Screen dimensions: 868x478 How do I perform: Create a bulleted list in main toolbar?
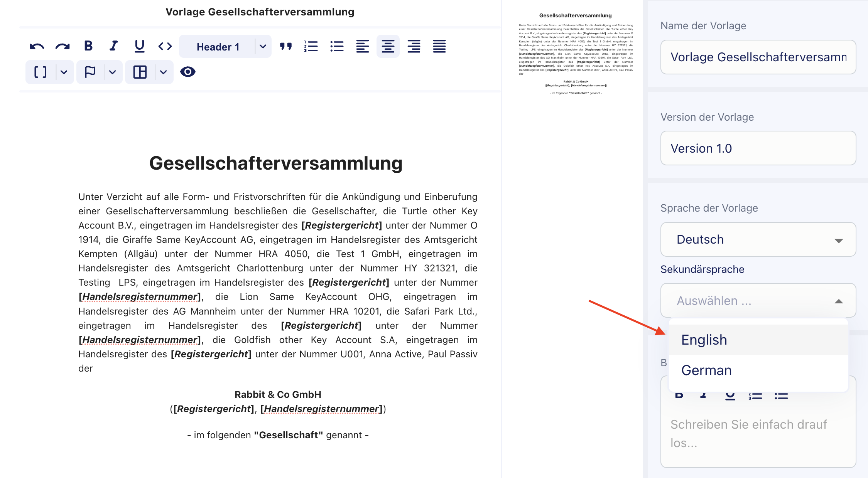point(337,47)
